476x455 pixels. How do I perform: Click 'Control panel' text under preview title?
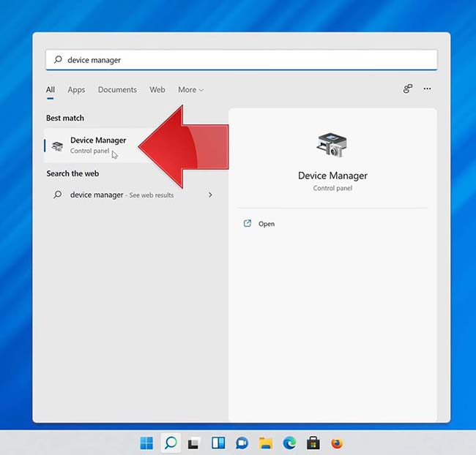[332, 188]
